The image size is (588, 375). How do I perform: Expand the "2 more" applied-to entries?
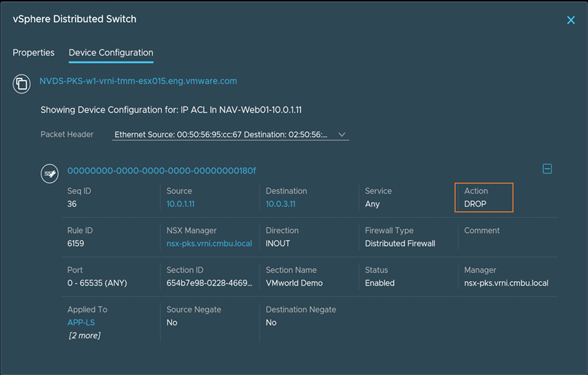click(x=84, y=336)
